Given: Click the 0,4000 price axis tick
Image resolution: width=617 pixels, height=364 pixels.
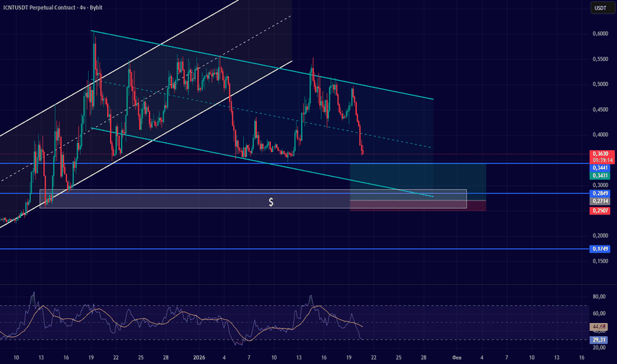Looking at the screenshot, I should (600, 134).
